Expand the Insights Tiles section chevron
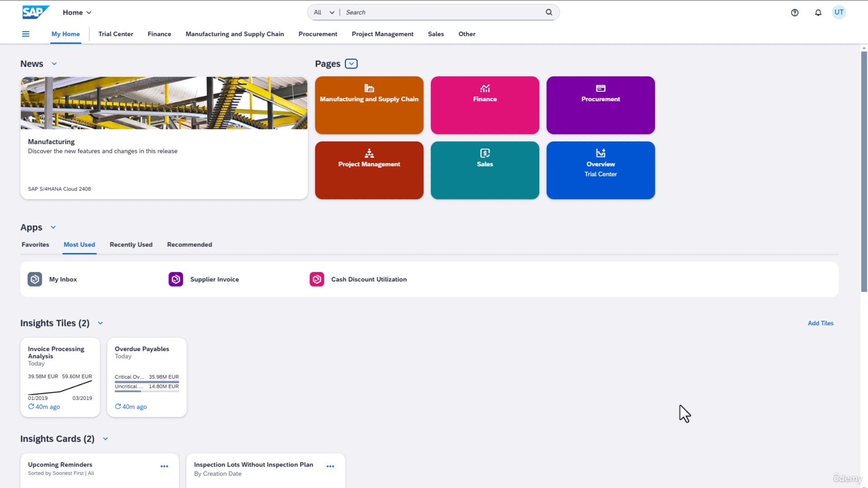 [100, 323]
